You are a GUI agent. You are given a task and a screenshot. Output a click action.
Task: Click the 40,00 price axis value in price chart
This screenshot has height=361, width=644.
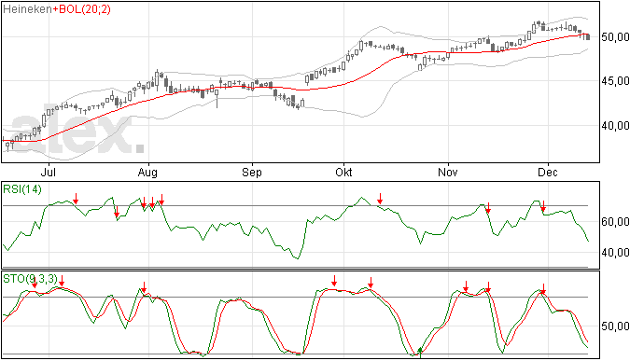(615, 126)
